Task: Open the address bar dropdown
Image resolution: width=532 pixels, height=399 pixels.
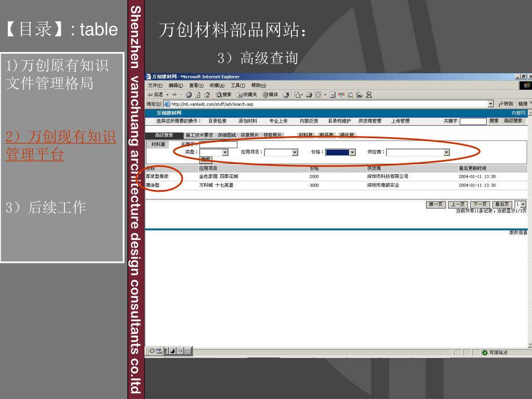Action: point(490,104)
